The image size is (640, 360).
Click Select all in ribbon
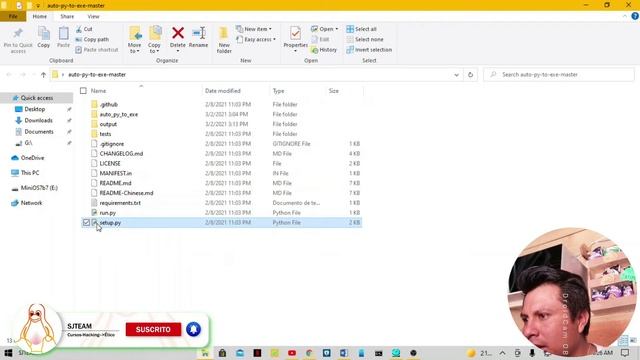(x=362, y=29)
